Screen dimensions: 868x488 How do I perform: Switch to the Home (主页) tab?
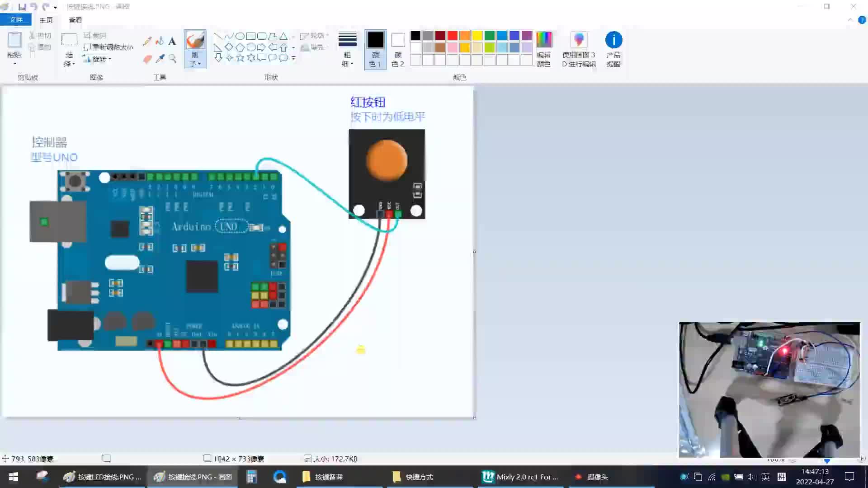click(x=46, y=20)
